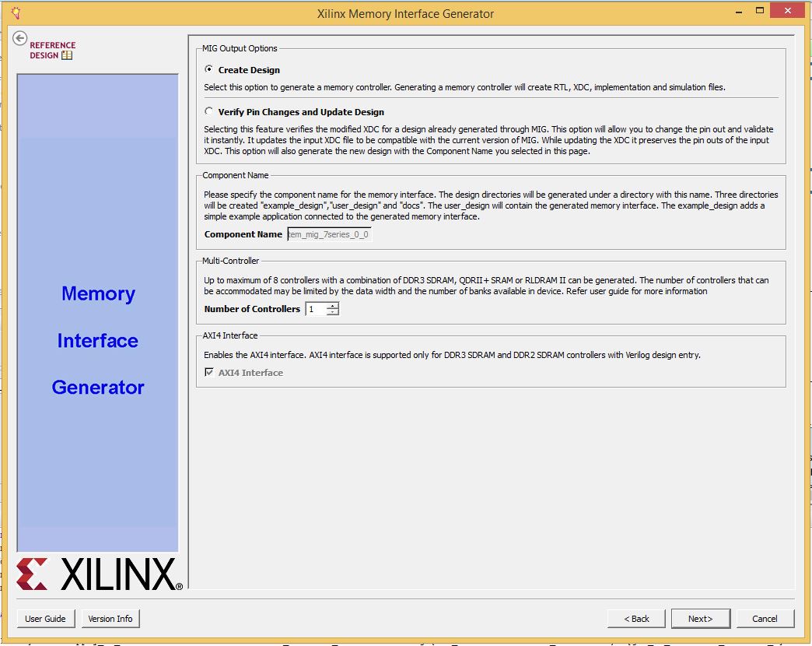The width and height of the screenshot is (812, 646).
Task: Click the Number of Controllers value box
Action: [317, 309]
